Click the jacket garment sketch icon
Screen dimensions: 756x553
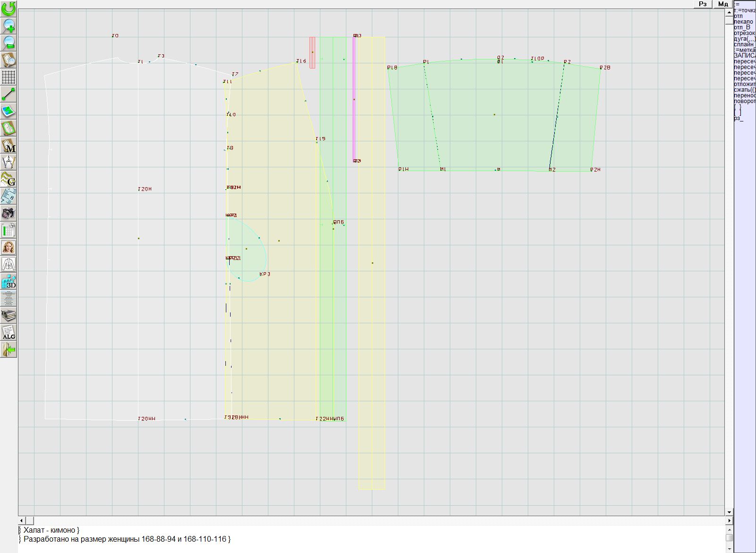pos(9,264)
